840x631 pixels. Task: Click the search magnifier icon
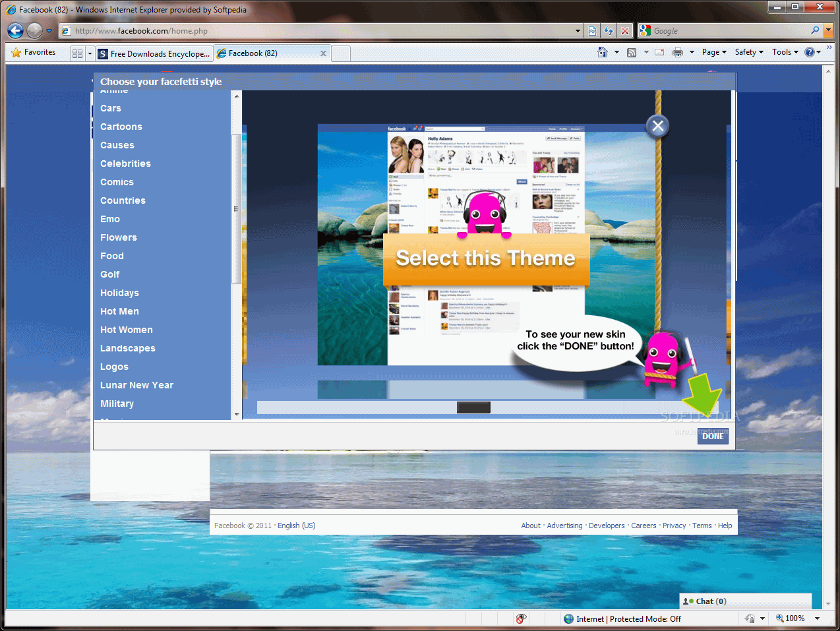click(x=815, y=30)
